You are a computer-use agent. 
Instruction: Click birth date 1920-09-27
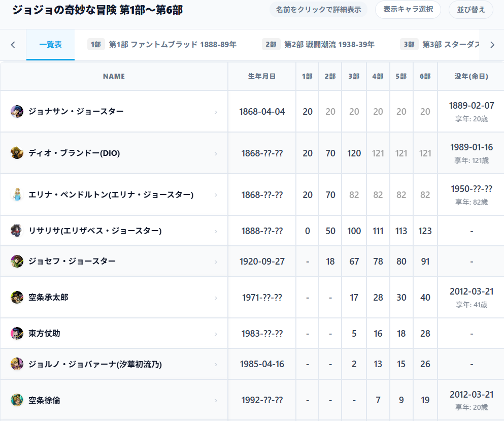click(262, 262)
